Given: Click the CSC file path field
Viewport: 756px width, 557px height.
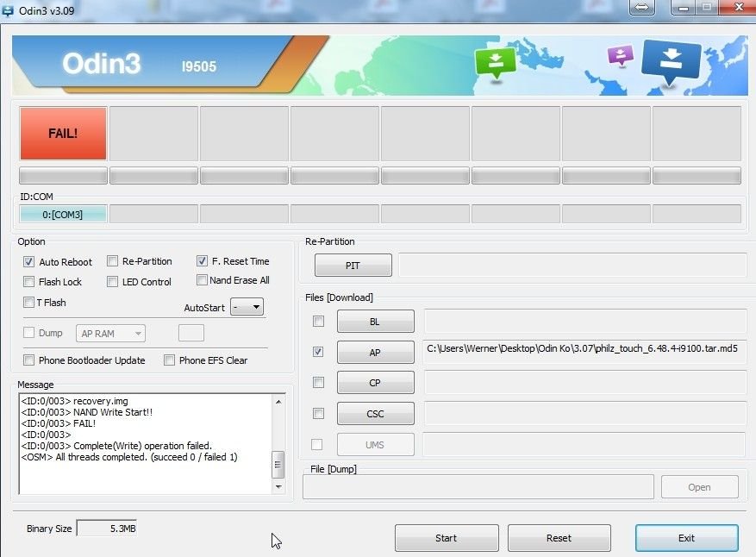Looking at the screenshot, I should [584, 413].
